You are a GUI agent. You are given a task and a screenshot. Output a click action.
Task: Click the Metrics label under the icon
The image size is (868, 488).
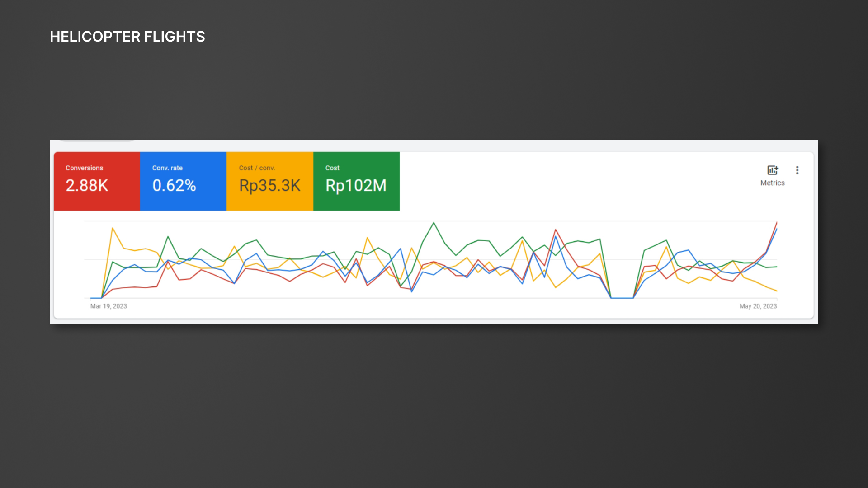point(772,183)
